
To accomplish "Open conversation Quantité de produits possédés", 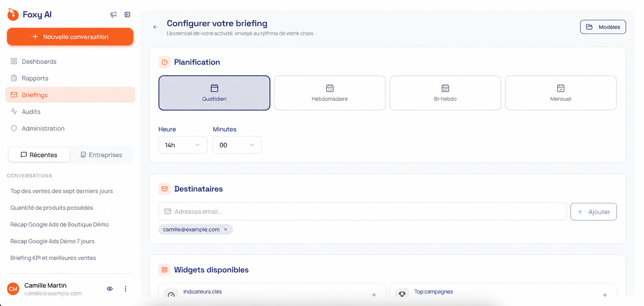I will 52,208.
